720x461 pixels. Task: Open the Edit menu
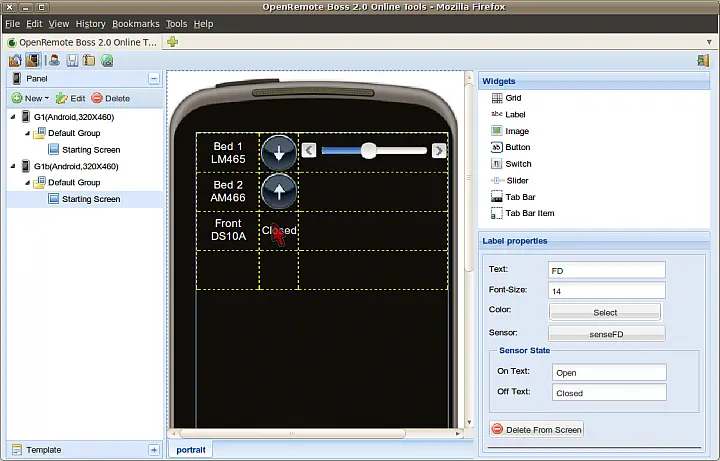[x=34, y=24]
